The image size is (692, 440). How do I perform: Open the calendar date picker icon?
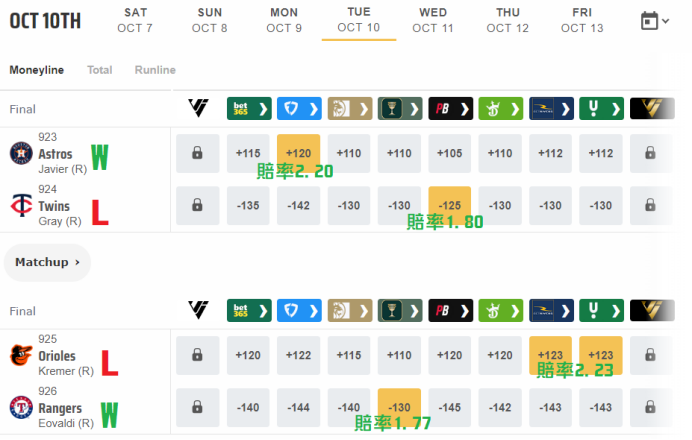(649, 21)
